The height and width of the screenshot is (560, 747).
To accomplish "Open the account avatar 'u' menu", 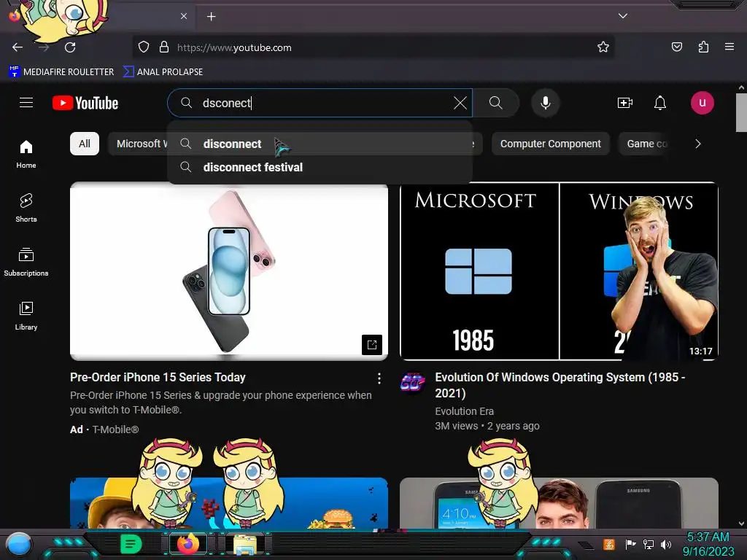I will [x=703, y=103].
